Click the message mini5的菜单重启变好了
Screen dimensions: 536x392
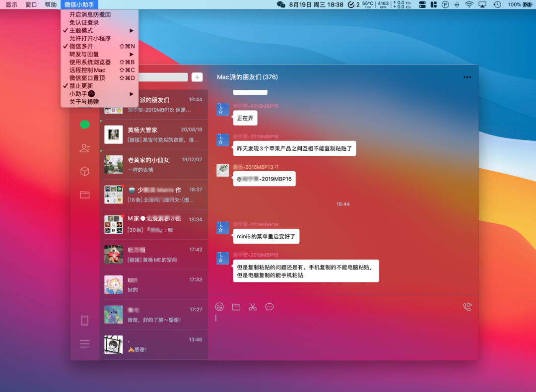click(x=266, y=237)
